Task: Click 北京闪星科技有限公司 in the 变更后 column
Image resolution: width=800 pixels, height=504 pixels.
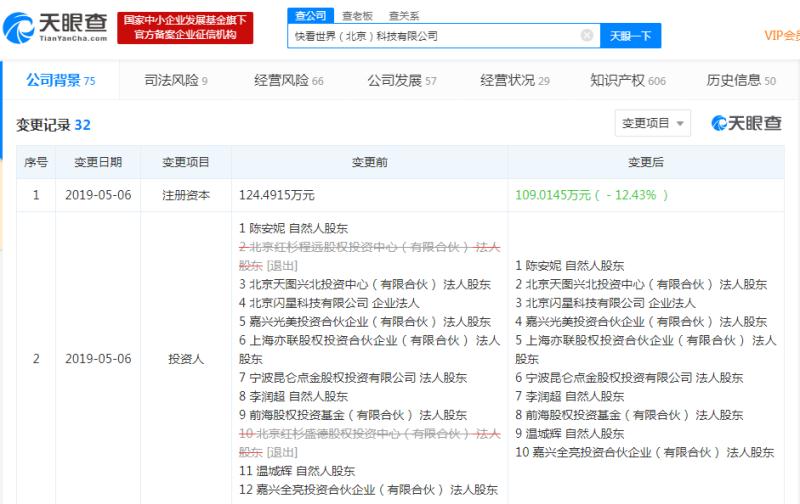Action: pyautogui.click(x=580, y=303)
